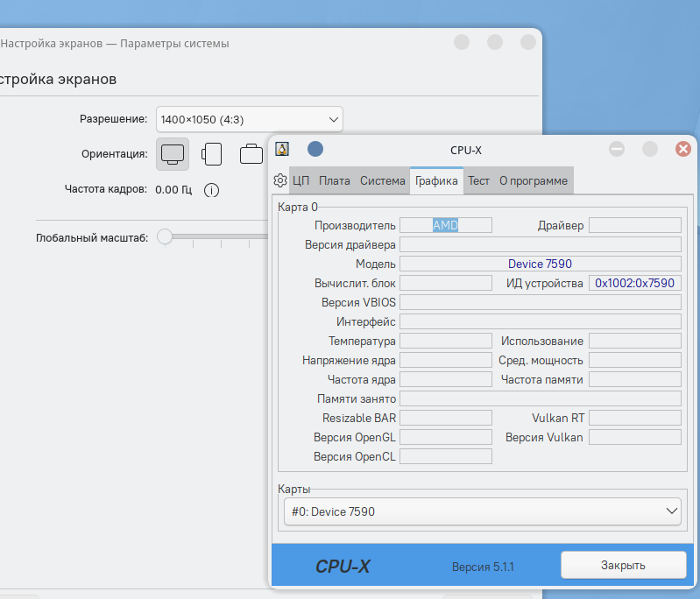Click the Напряжение ядра field

[x=446, y=360]
